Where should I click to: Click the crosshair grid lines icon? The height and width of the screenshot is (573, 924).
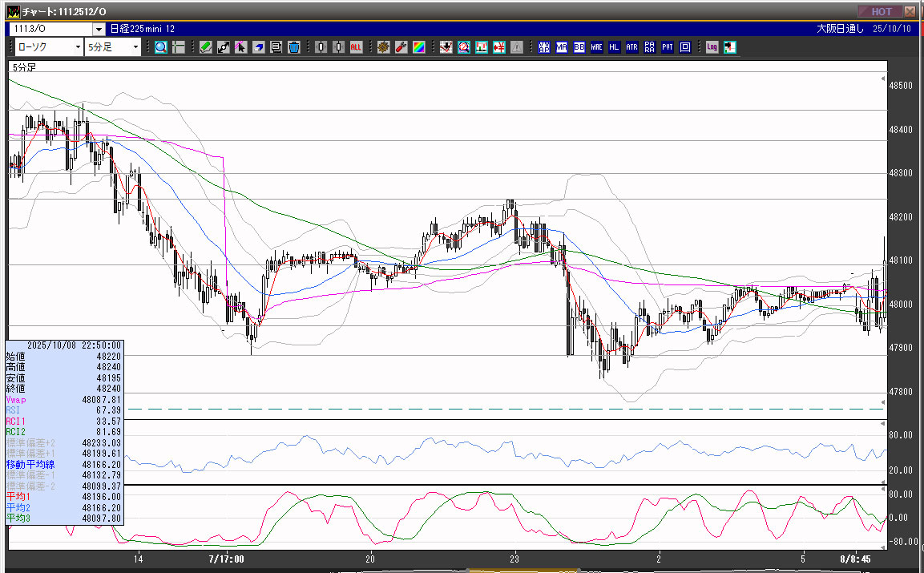coord(179,47)
